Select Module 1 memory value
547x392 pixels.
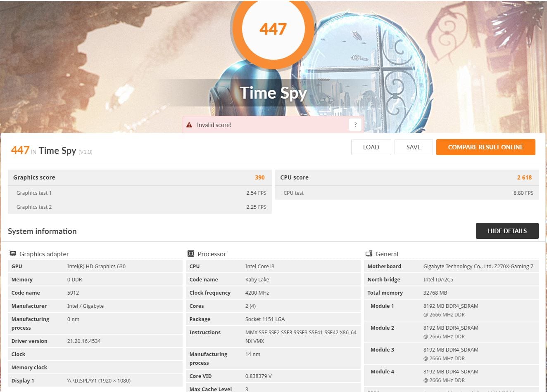(x=451, y=310)
